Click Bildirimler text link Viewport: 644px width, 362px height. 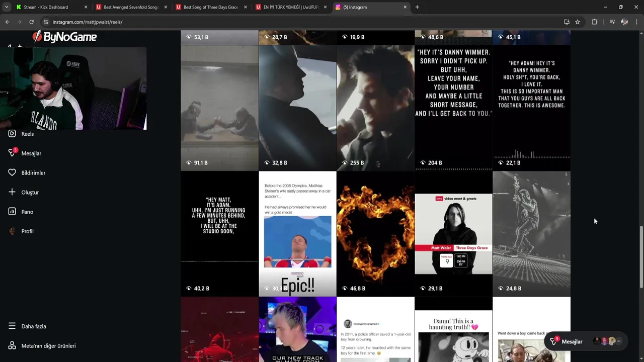(x=33, y=173)
